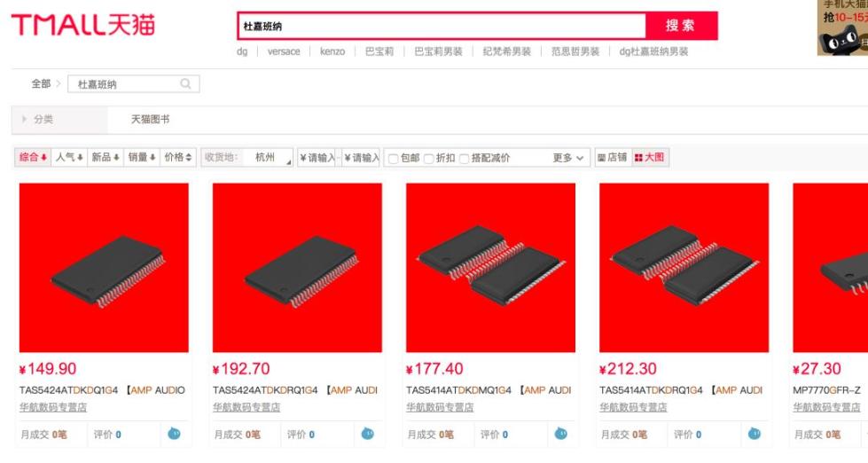Tick the 折扣 discount checkbox

click(428, 159)
